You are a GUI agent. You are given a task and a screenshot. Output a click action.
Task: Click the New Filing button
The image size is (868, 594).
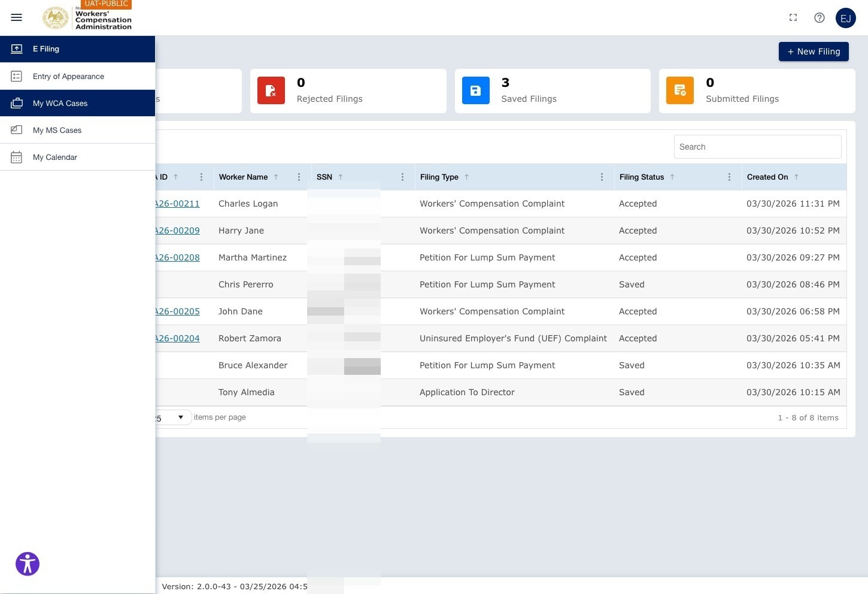814,51
